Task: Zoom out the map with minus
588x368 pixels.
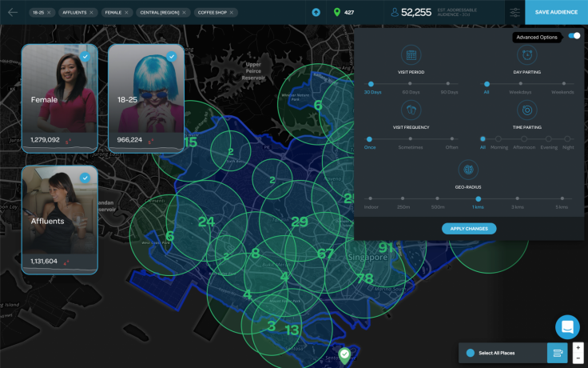Action: (x=578, y=358)
